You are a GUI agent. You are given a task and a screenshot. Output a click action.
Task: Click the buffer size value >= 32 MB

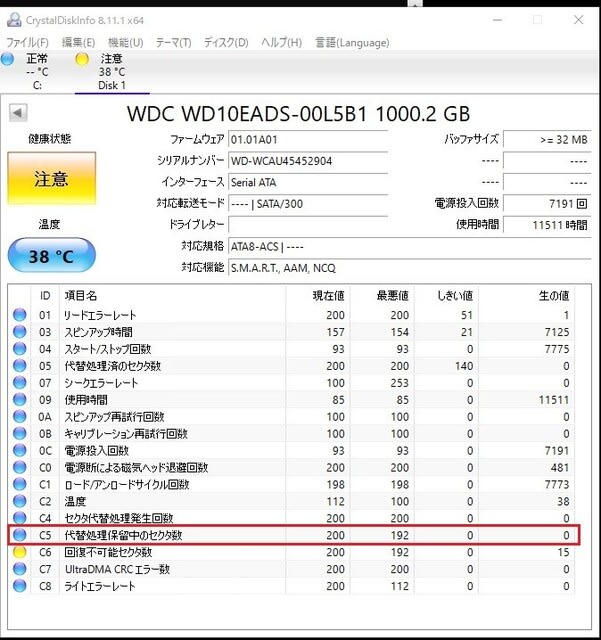click(x=547, y=140)
